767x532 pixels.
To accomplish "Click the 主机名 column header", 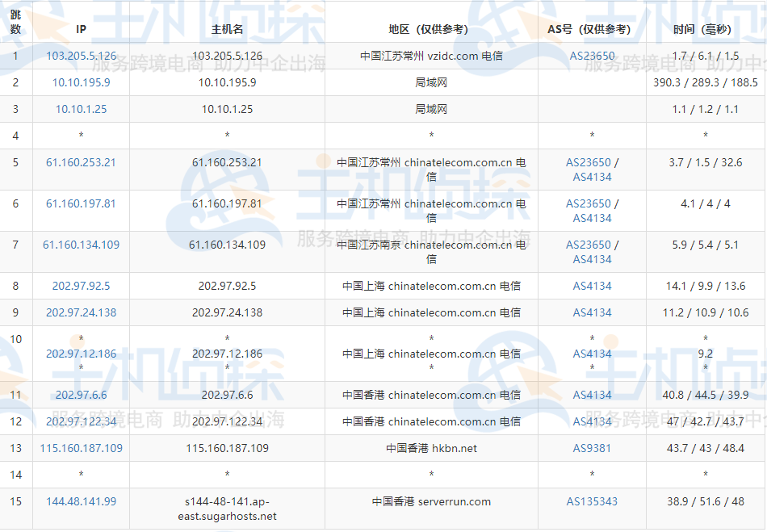I will point(227,29).
